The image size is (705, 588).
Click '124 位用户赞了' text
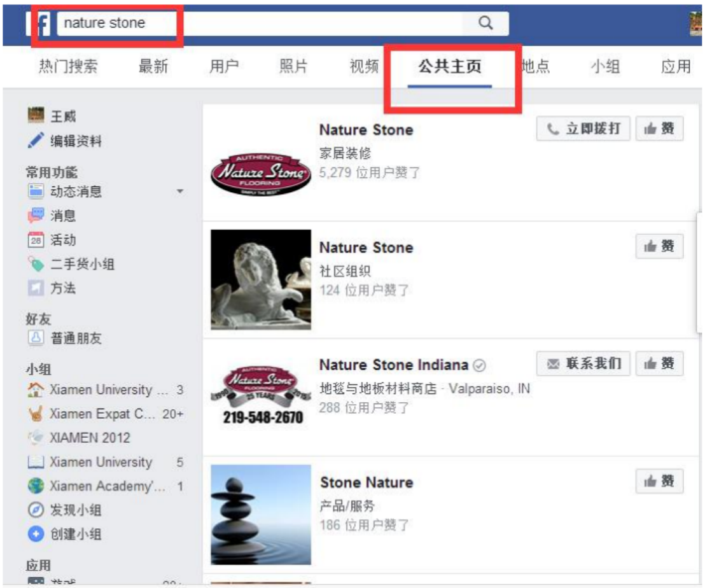coord(364,290)
